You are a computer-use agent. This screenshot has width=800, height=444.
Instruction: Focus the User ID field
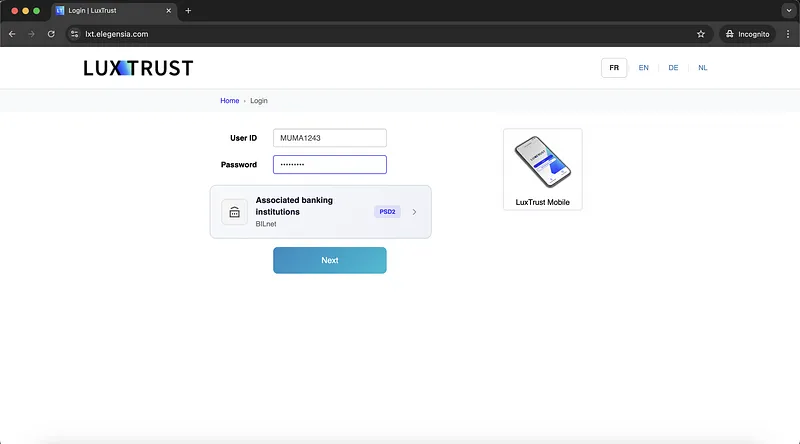pyautogui.click(x=330, y=138)
